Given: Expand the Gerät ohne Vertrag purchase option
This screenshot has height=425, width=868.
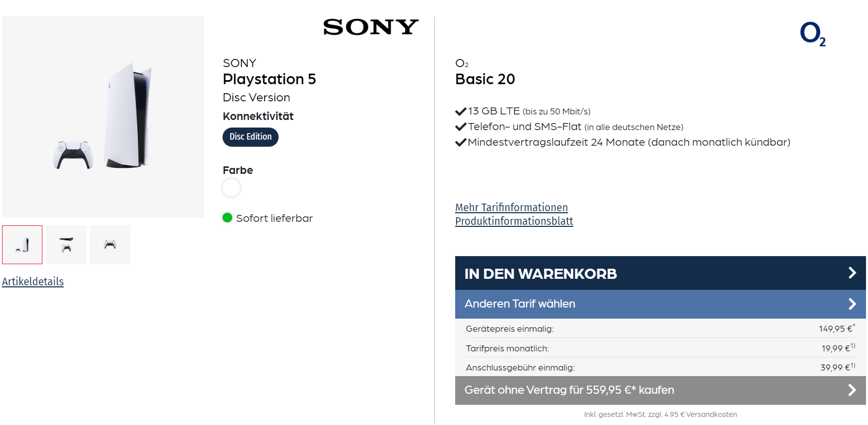Looking at the screenshot, I should coord(569,389).
